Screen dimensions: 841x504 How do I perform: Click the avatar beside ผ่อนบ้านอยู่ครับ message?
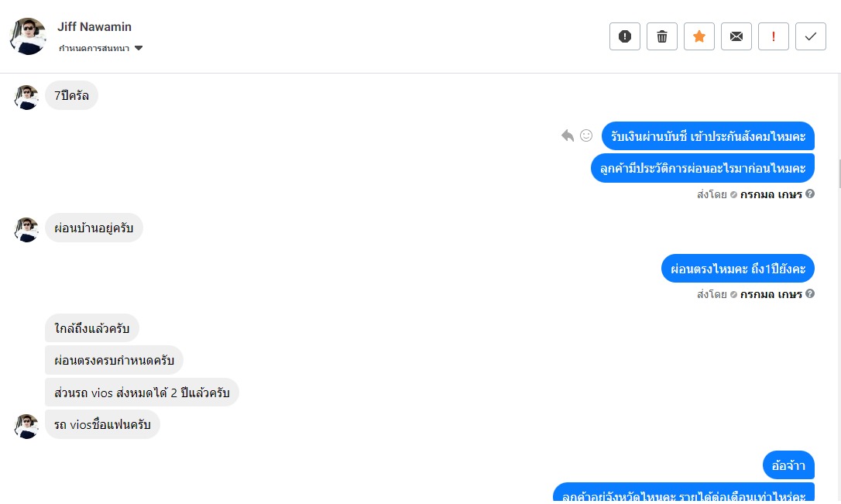[26, 229]
